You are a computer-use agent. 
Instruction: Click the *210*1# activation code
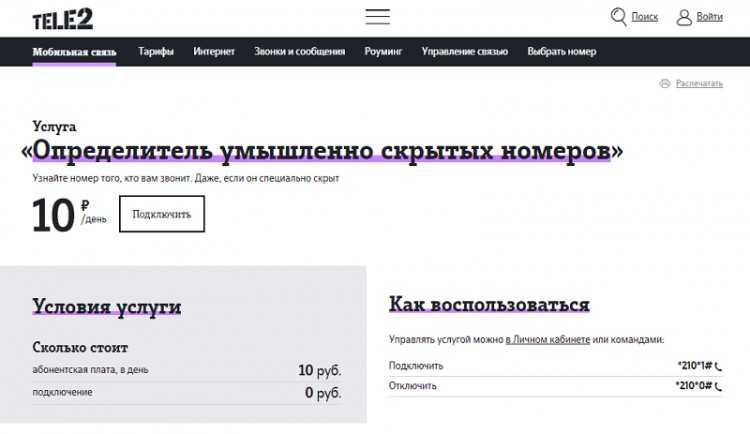click(695, 366)
